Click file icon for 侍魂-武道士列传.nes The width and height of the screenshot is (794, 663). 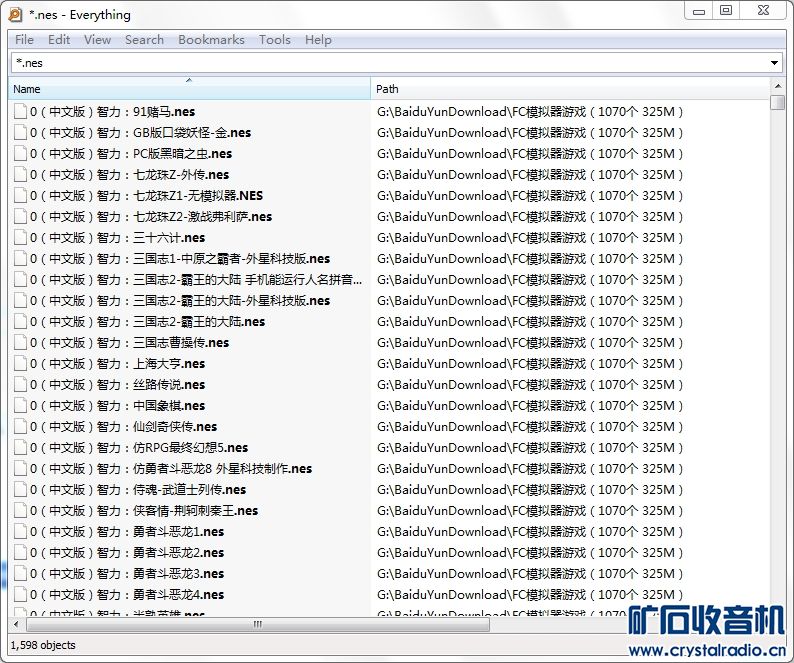click(x=20, y=490)
